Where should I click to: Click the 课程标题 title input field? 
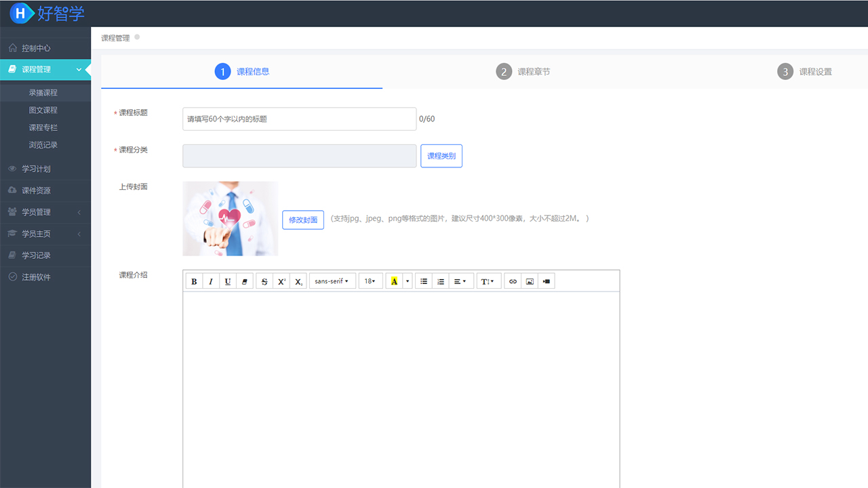point(299,119)
